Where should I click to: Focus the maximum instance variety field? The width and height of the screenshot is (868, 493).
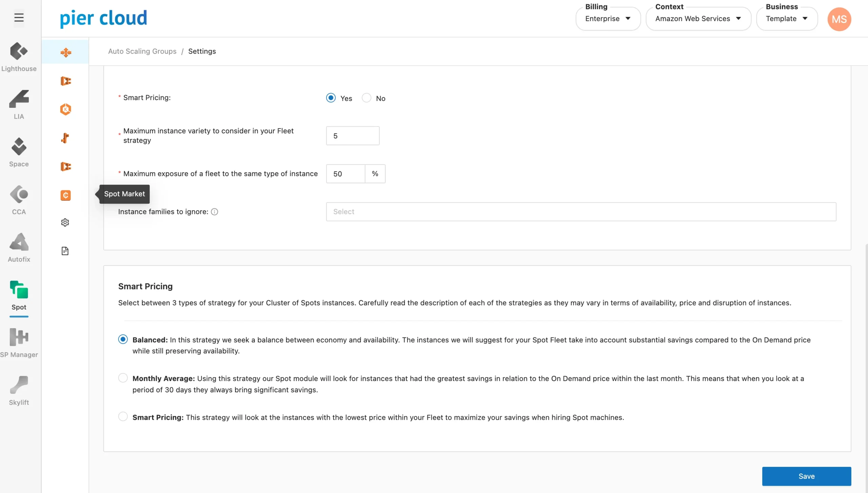pyautogui.click(x=353, y=136)
